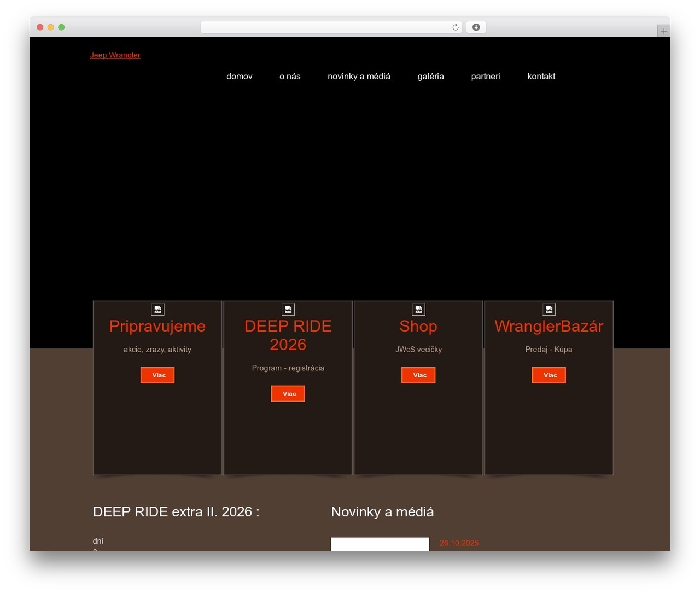Open the DEEP RIDE 2026 heading

tap(288, 335)
